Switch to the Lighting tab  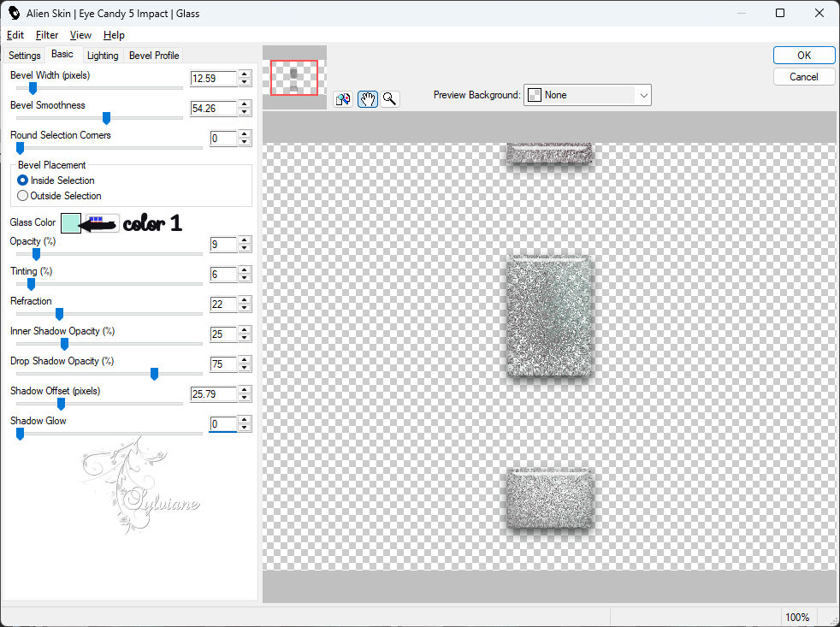pos(103,56)
